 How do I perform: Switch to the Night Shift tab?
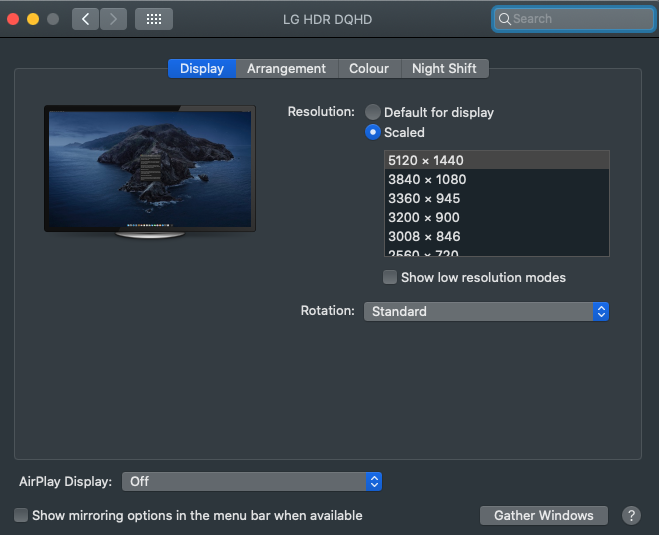[444, 69]
